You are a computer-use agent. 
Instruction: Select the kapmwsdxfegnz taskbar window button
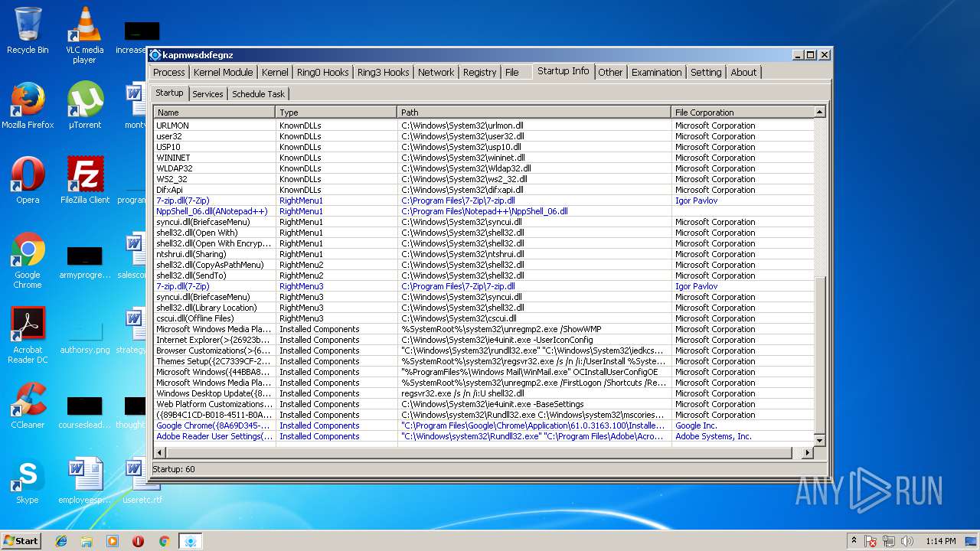191,541
